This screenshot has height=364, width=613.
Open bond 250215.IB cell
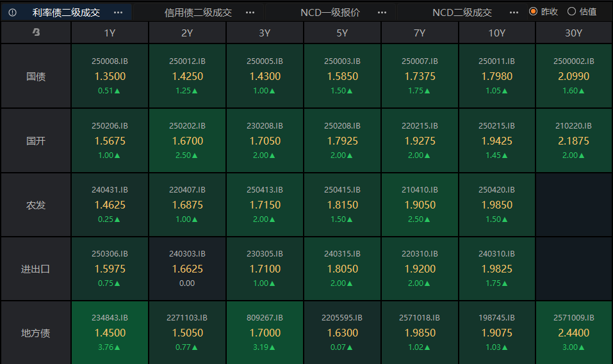click(497, 140)
